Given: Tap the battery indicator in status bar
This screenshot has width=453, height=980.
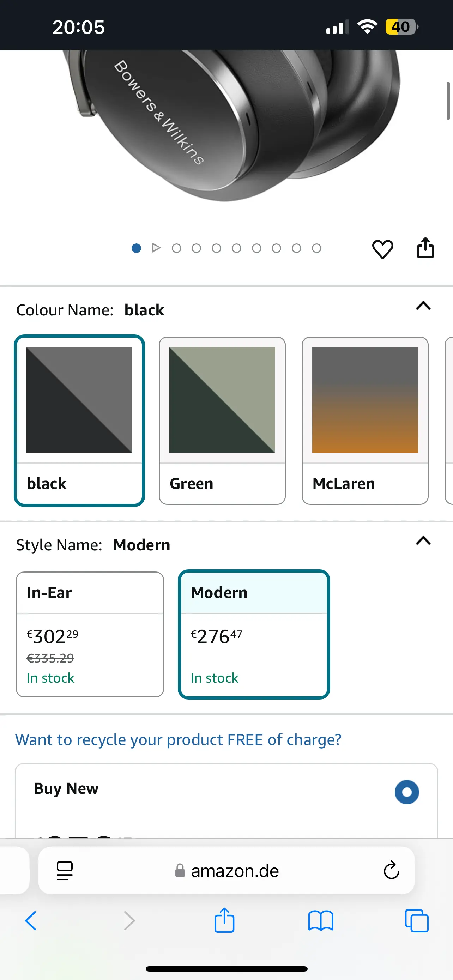Looking at the screenshot, I should coord(401,26).
